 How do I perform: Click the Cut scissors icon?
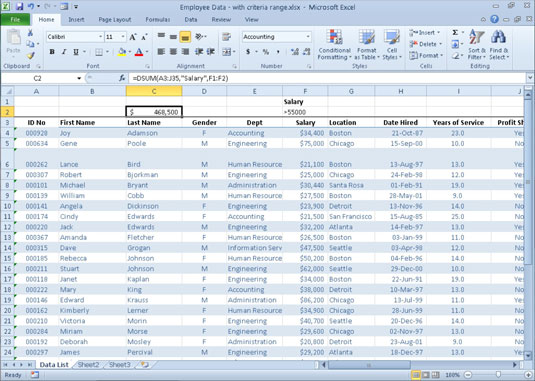click(x=30, y=33)
